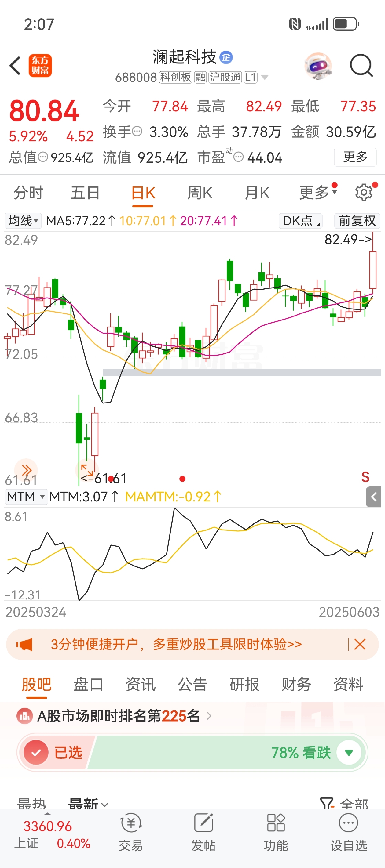Open the 3分钟便捷开户 promo banner
The height and width of the screenshot is (868, 385).
[192, 644]
